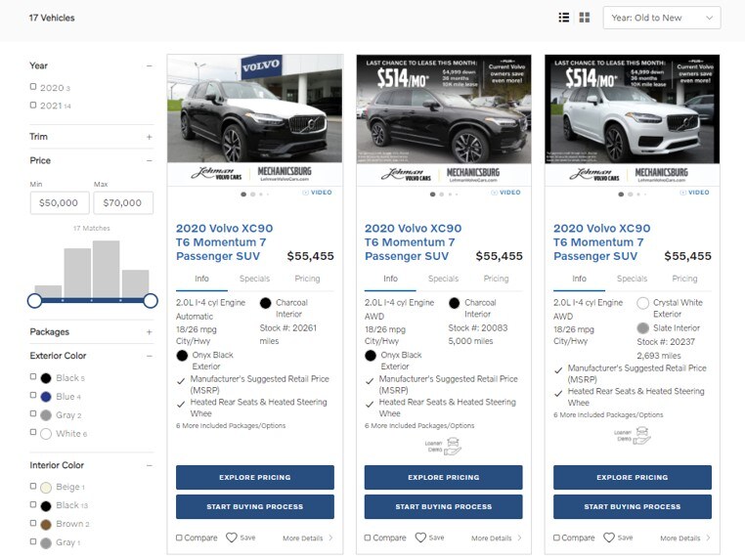Play video for stock 20237 vehicle
Screen dimensions: 745x560
click(694, 193)
